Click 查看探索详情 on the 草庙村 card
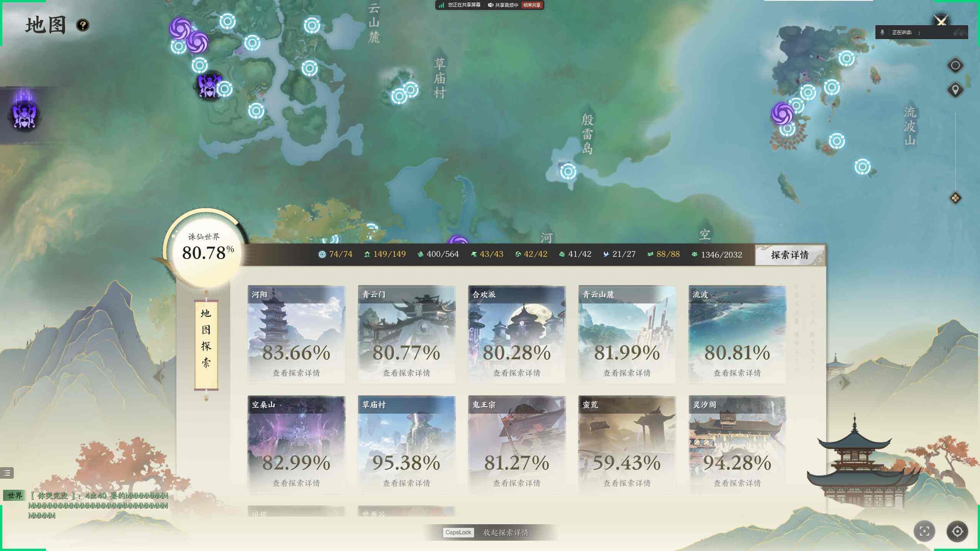The height and width of the screenshot is (551, 980). (407, 483)
